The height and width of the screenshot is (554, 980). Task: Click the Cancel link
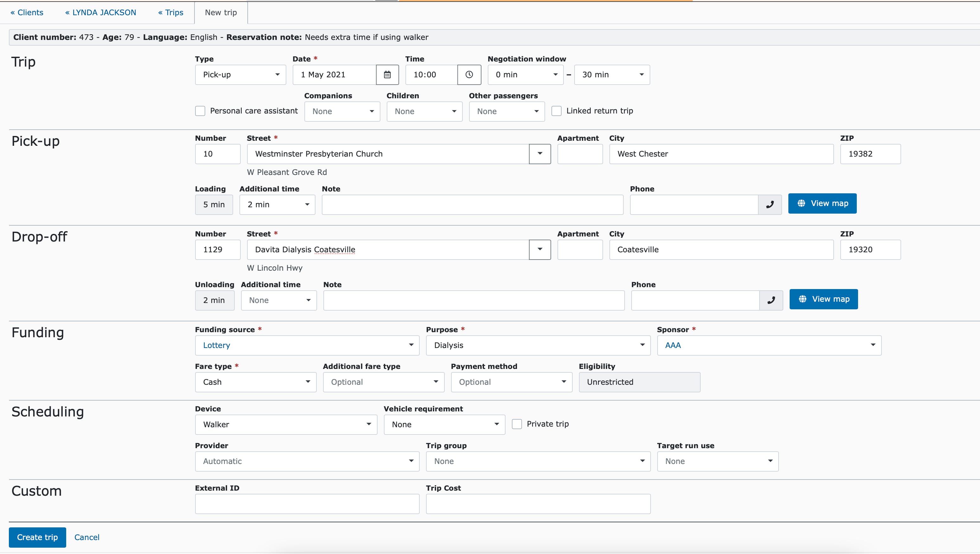tap(87, 537)
